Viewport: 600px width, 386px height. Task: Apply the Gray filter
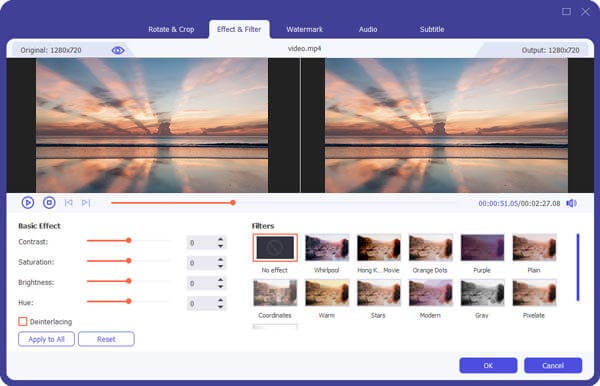482,293
